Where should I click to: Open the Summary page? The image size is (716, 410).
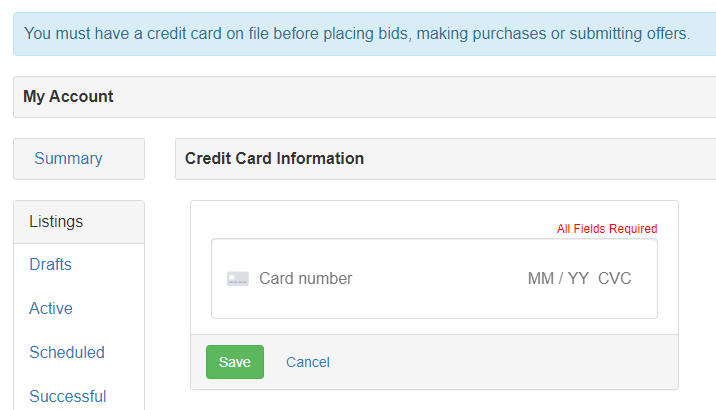[x=68, y=158]
